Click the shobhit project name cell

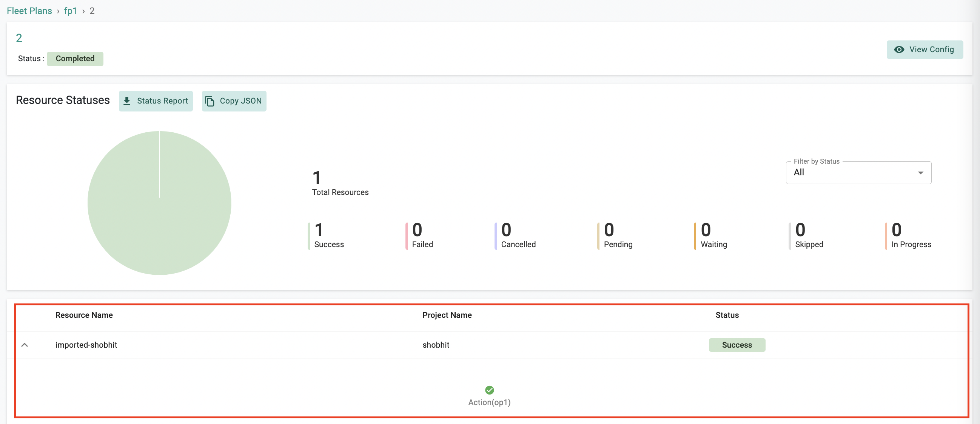pos(436,345)
